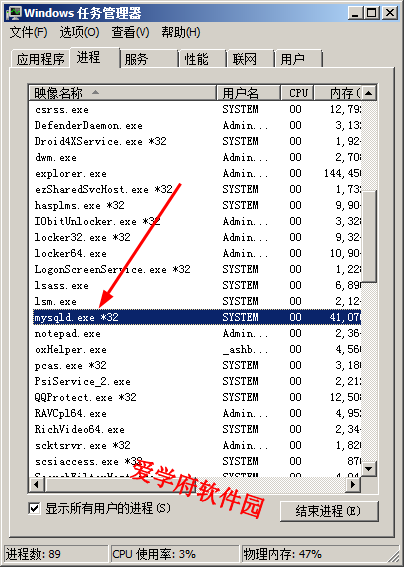The height and width of the screenshot is (567, 404).
Task: Open the 帮助(H) menu
Action: (x=180, y=33)
